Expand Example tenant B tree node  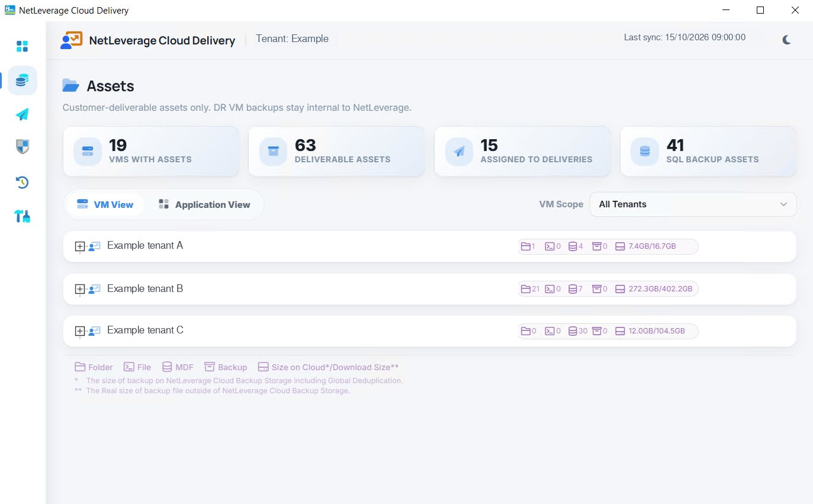80,289
